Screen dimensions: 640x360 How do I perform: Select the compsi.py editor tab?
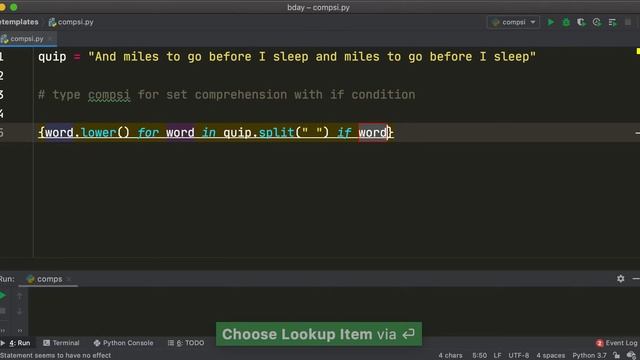tap(27, 39)
